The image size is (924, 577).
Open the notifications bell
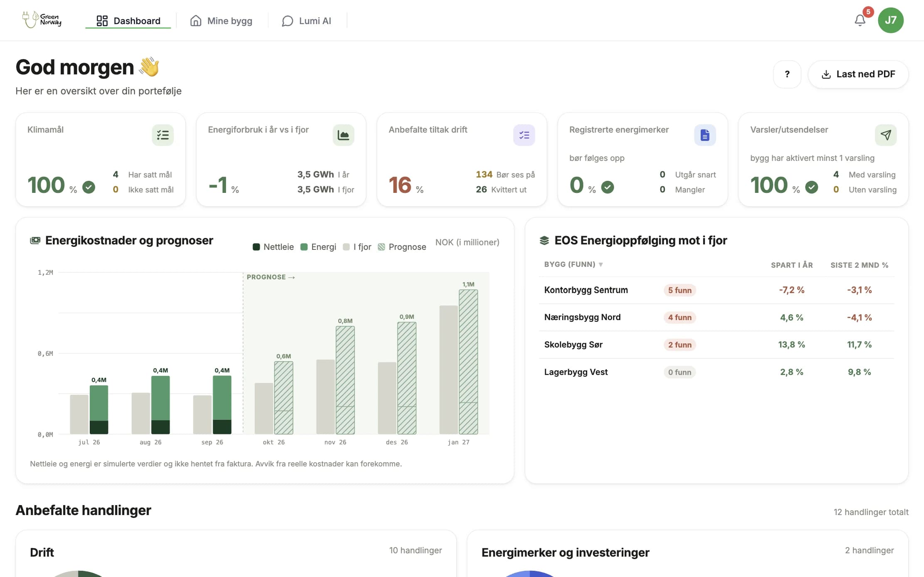pyautogui.click(x=860, y=20)
